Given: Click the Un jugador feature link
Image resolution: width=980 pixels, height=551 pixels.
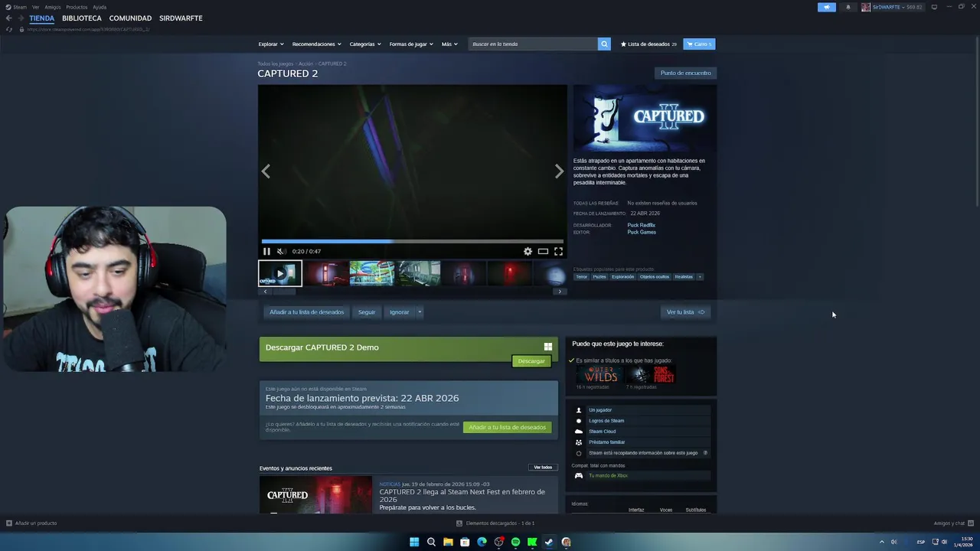Looking at the screenshot, I should tap(600, 410).
